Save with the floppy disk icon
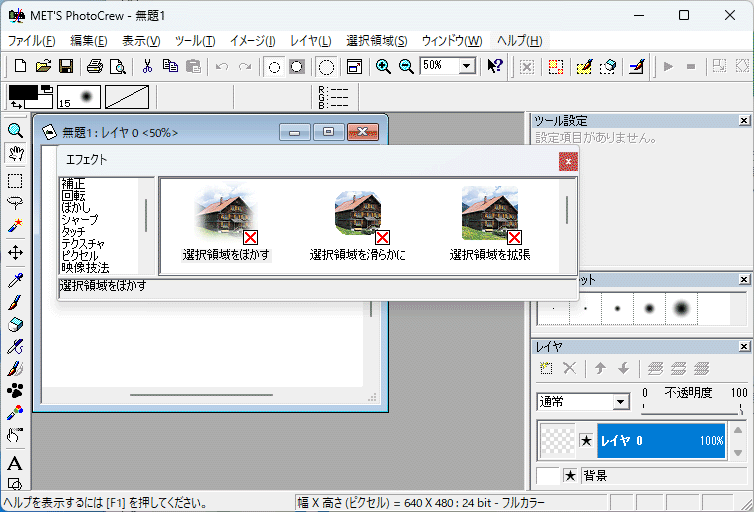The image size is (754, 512). coord(66,66)
